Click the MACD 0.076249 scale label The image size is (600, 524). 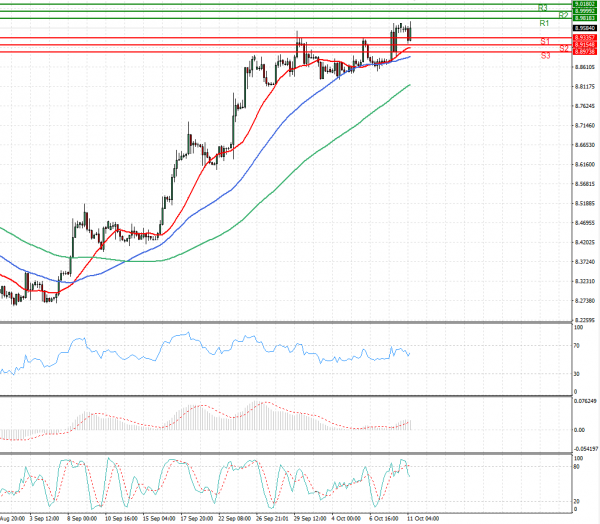click(585, 401)
